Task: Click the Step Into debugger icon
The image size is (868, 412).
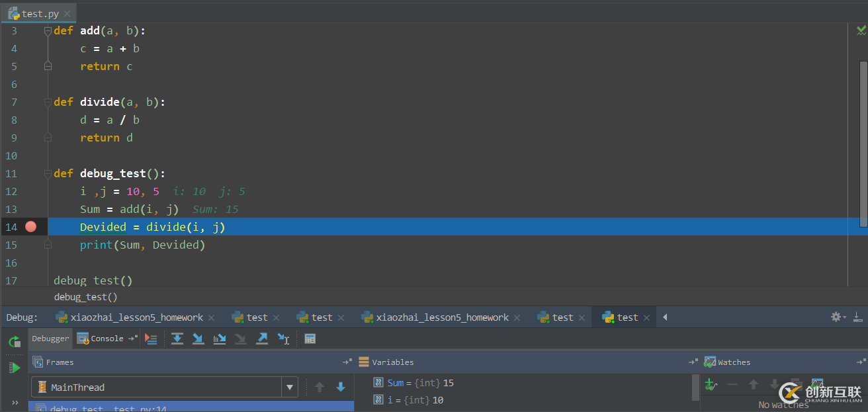Action: [x=198, y=339]
